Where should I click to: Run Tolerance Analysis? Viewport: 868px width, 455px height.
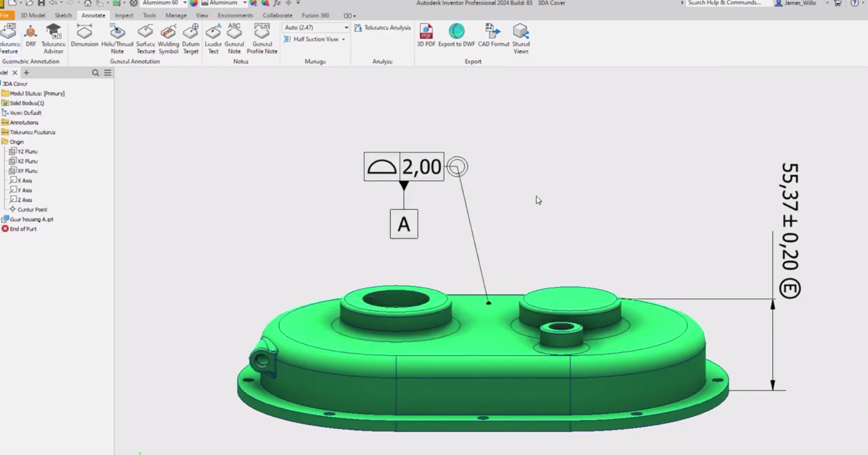(382, 27)
